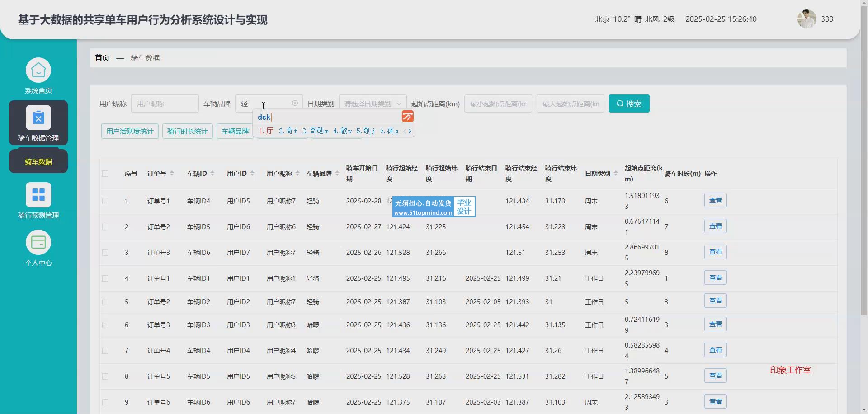The image size is (868, 414).
Task: Focus the 用户昵称 input field
Action: click(x=165, y=104)
